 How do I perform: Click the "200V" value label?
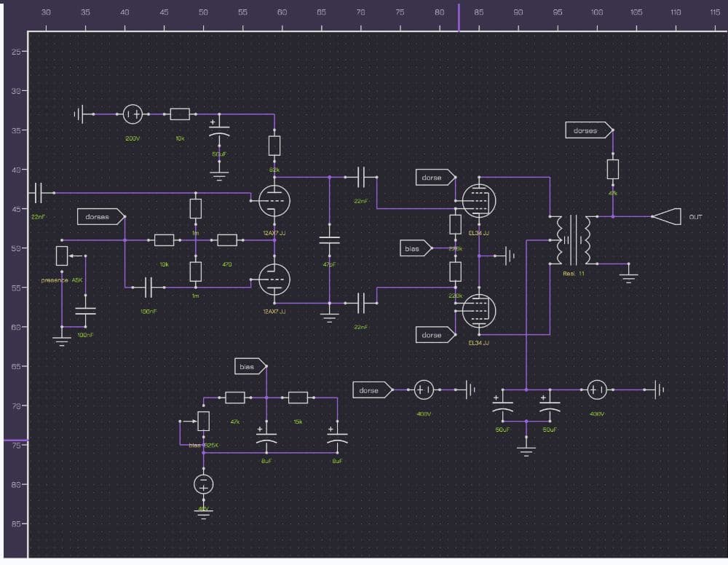[132, 139]
